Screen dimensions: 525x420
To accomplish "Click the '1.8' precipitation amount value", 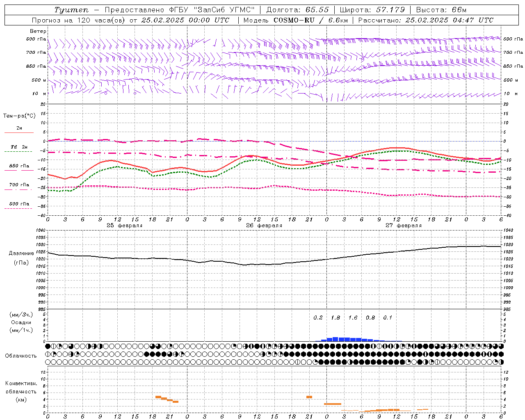I will coord(336,318).
